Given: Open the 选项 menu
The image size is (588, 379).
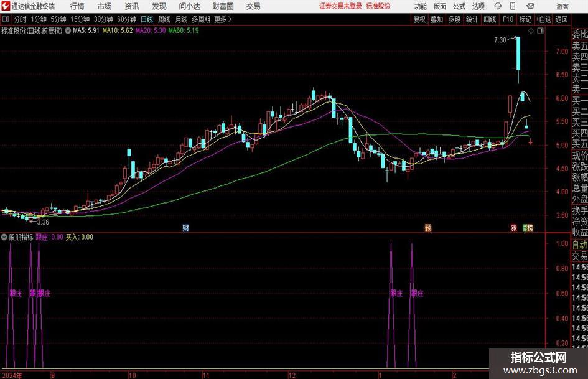Looking at the screenshot, I should coord(478,6).
